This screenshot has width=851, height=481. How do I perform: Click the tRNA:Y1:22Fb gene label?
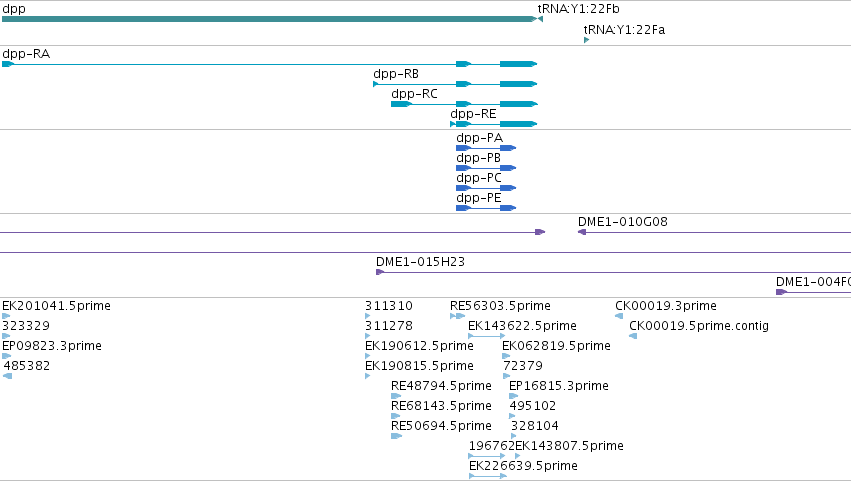click(578, 9)
